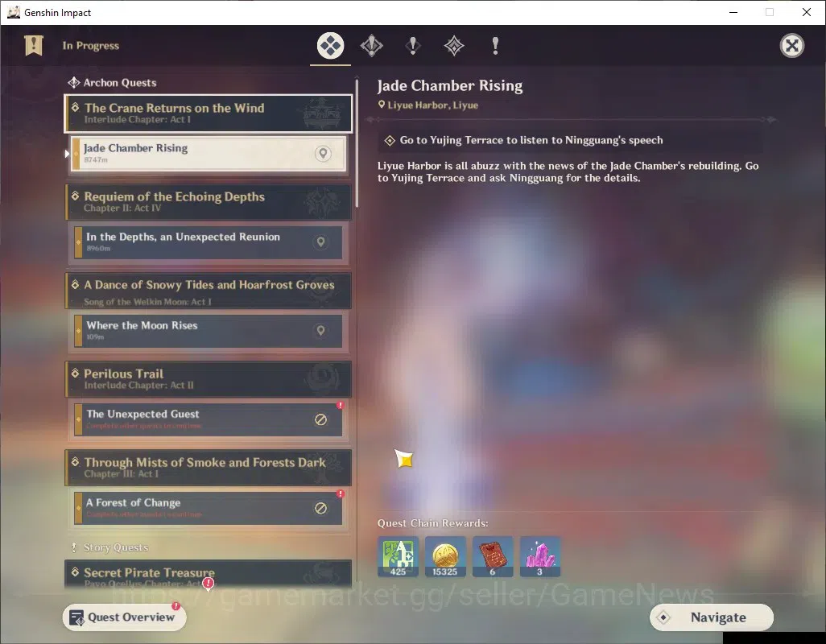This screenshot has height=644, width=826.
Task: Click the red alert marker on Secret Pirate Treasure
Action: click(x=209, y=584)
